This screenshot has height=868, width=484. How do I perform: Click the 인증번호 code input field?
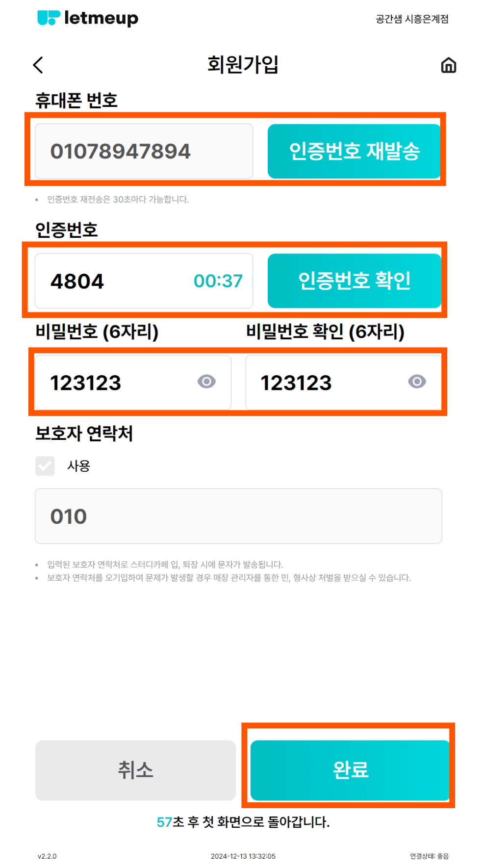pyautogui.click(x=113, y=281)
